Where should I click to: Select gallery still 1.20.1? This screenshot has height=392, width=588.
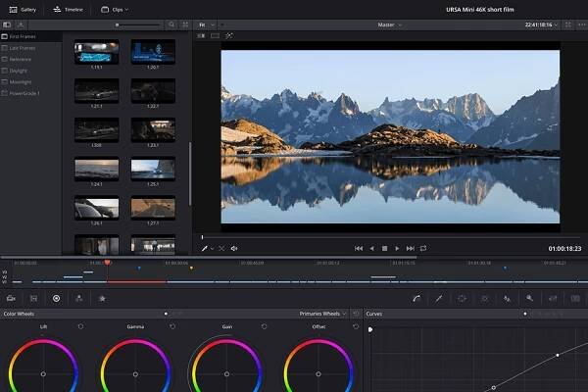[x=153, y=52]
